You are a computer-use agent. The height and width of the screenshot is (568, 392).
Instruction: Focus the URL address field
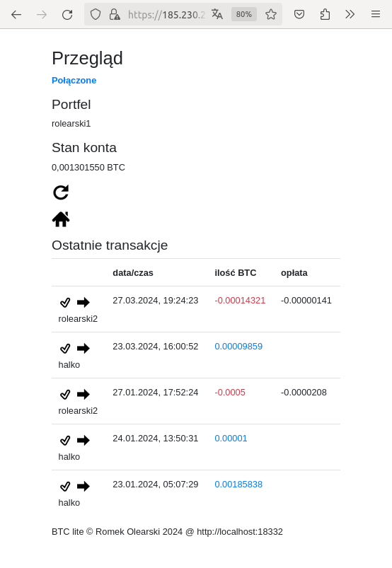coord(166,14)
